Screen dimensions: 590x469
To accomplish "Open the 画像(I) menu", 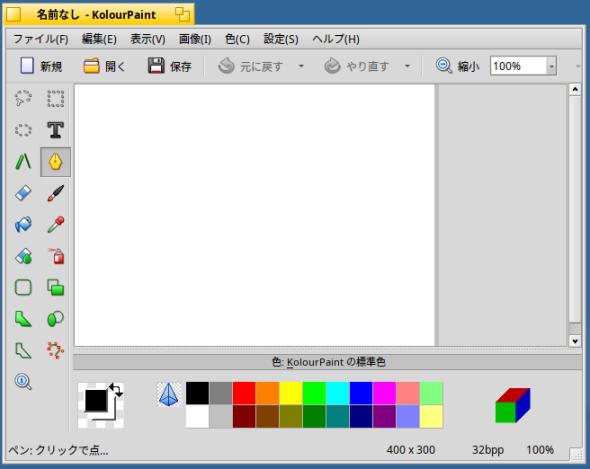I will coord(195,39).
